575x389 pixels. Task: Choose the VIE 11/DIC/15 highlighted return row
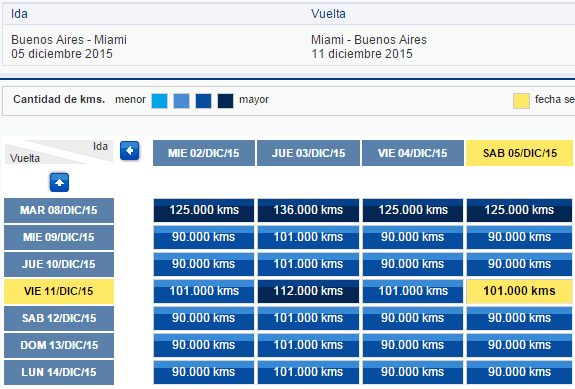click(x=59, y=291)
